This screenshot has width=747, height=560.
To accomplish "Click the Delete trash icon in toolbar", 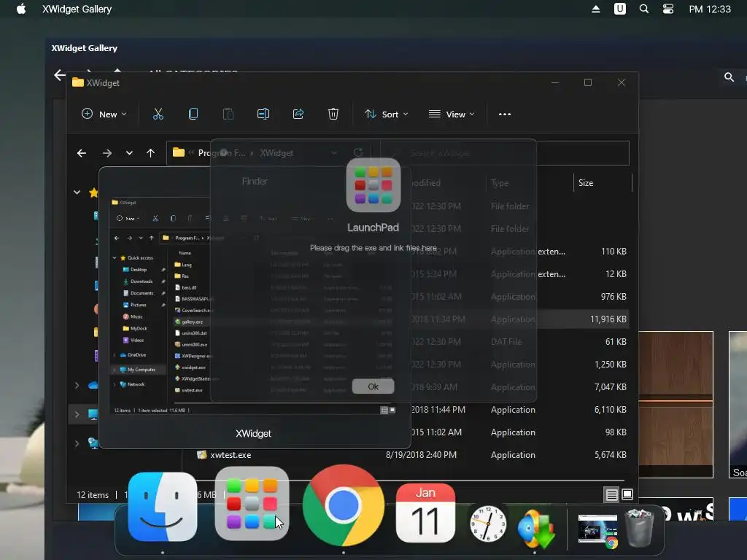I will [x=333, y=114].
